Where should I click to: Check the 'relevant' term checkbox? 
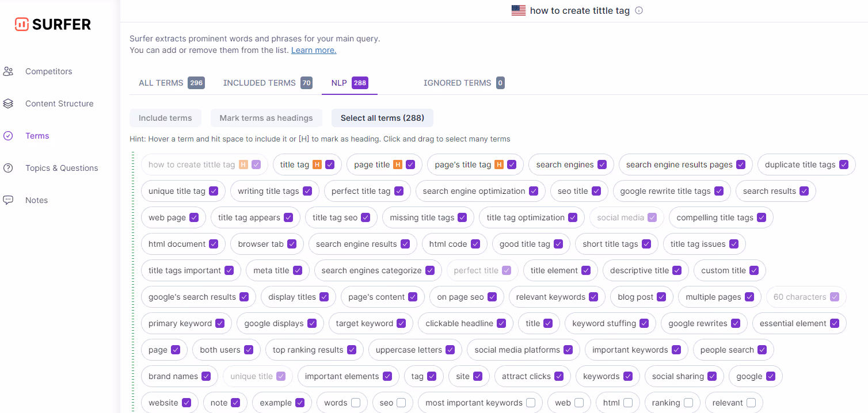[751, 403]
